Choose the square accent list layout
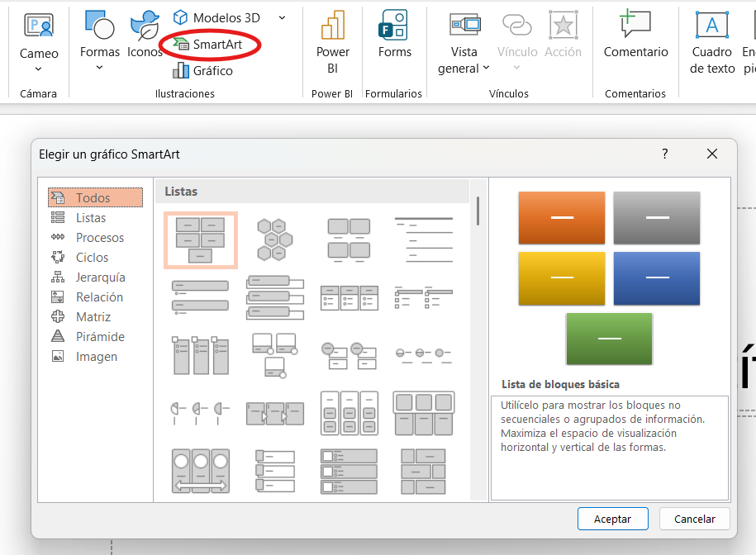Viewport: 756px width, 555px height. point(423,297)
